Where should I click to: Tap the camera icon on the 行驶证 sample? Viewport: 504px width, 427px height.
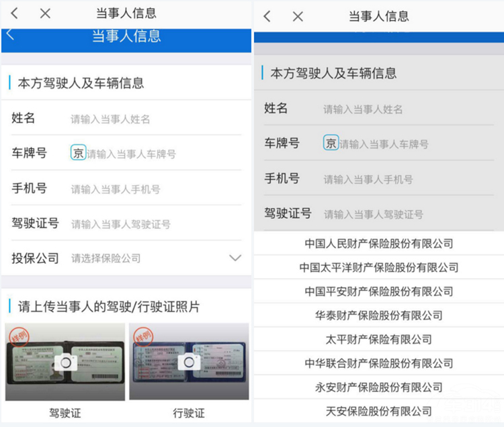[x=189, y=361]
